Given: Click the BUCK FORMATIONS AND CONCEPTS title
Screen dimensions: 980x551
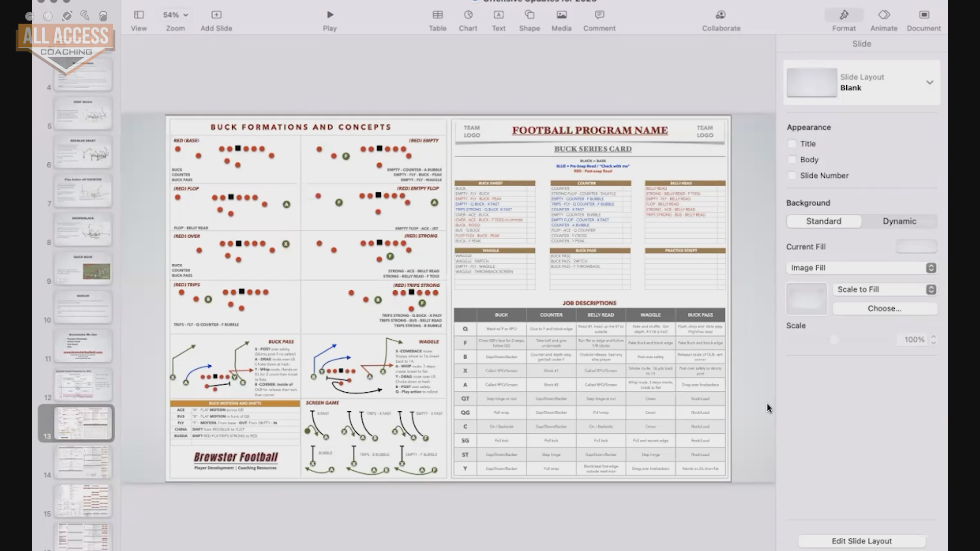Looking at the screenshot, I should point(301,127).
